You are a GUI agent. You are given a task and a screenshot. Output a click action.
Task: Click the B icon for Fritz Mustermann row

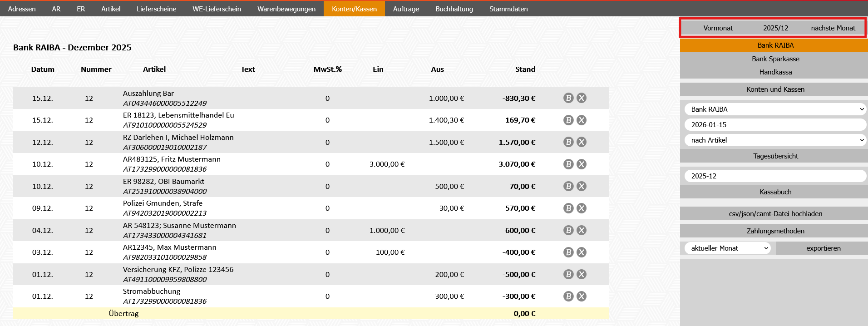click(x=568, y=164)
